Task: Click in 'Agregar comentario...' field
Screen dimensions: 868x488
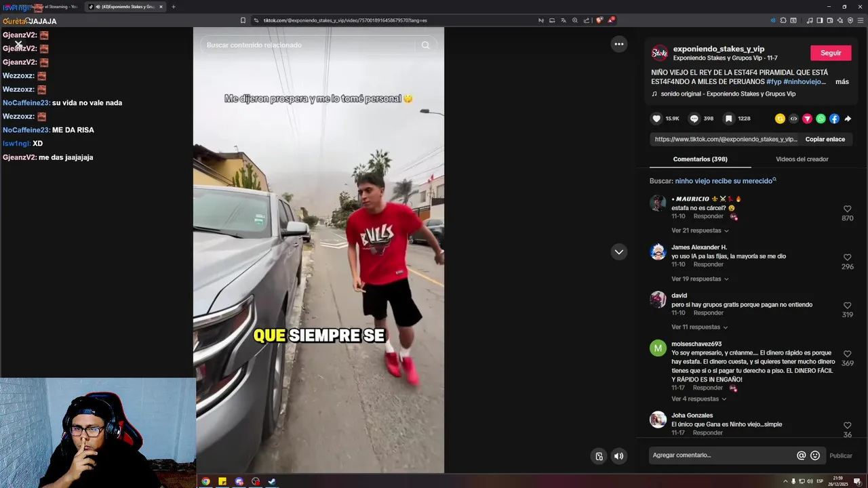Action: (x=722, y=455)
